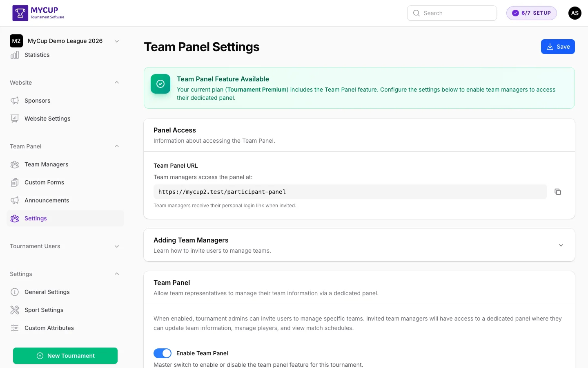Open the AS user avatar menu
The width and height of the screenshot is (588, 368).
tap(575, 13)
